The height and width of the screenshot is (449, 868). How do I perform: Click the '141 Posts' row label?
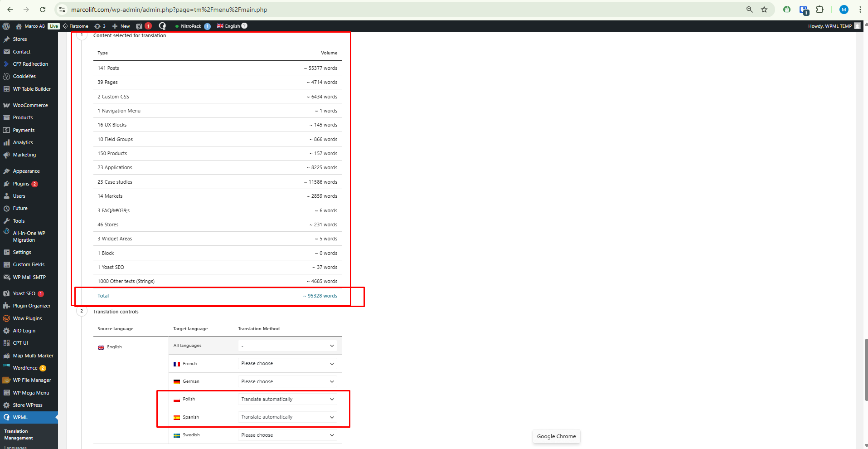pos(108,68)
